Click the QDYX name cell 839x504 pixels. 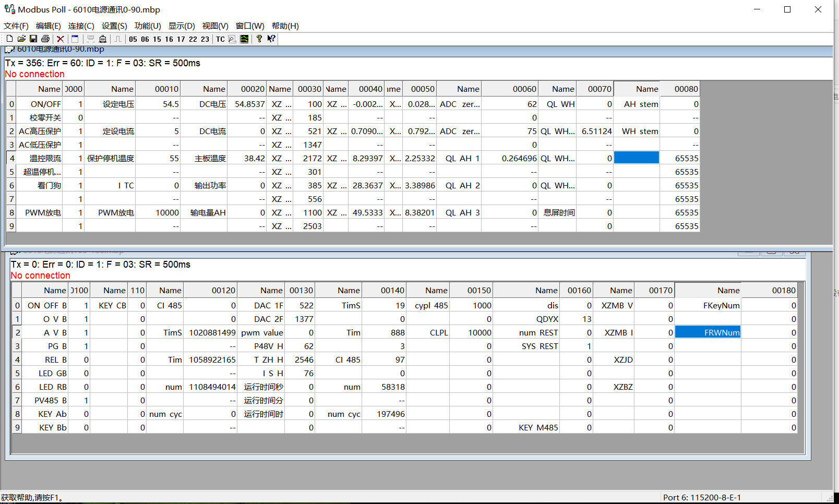[526, 319]
